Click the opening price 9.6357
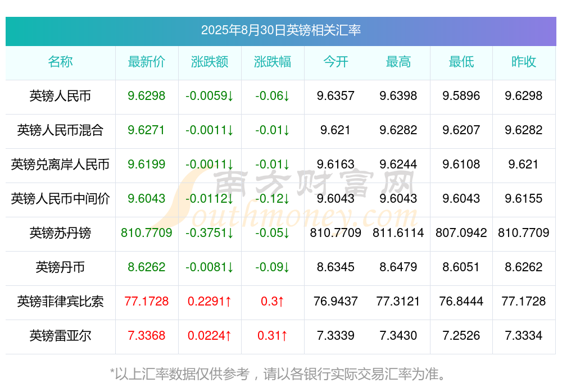This screenshot has width=562, height=392. (x=336, y=95)
